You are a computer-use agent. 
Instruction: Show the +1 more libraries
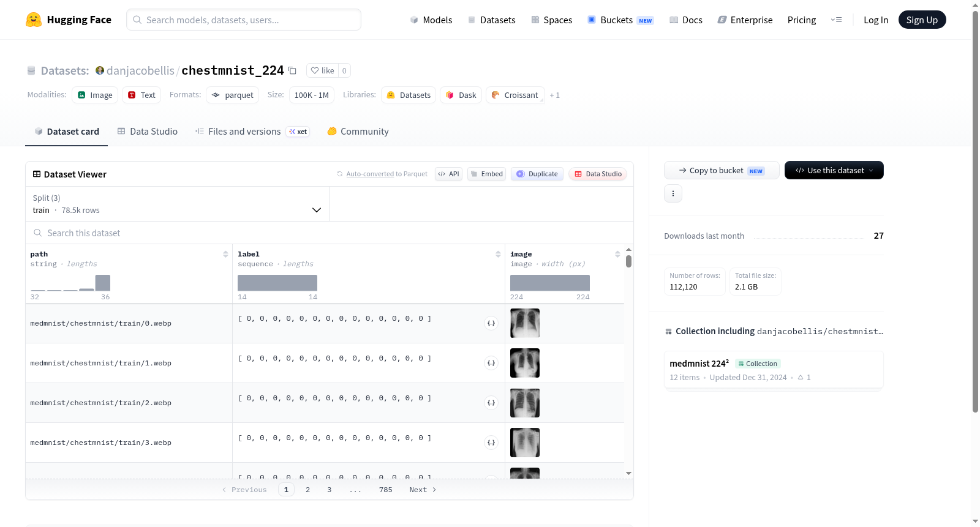point(554,95)
